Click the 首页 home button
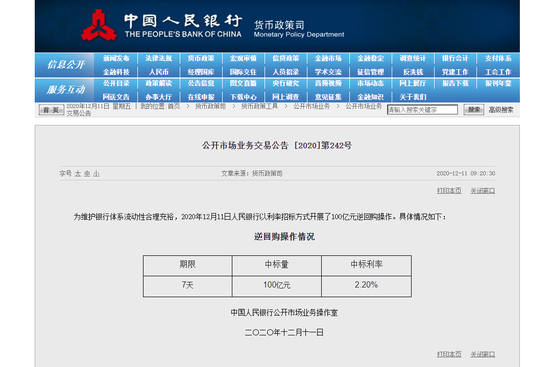This screenshot has width=550, height=367. pos(51,110)
